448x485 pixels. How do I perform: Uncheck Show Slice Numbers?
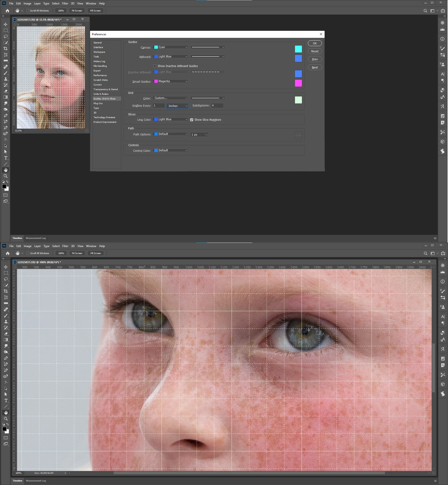pos(192,120)
